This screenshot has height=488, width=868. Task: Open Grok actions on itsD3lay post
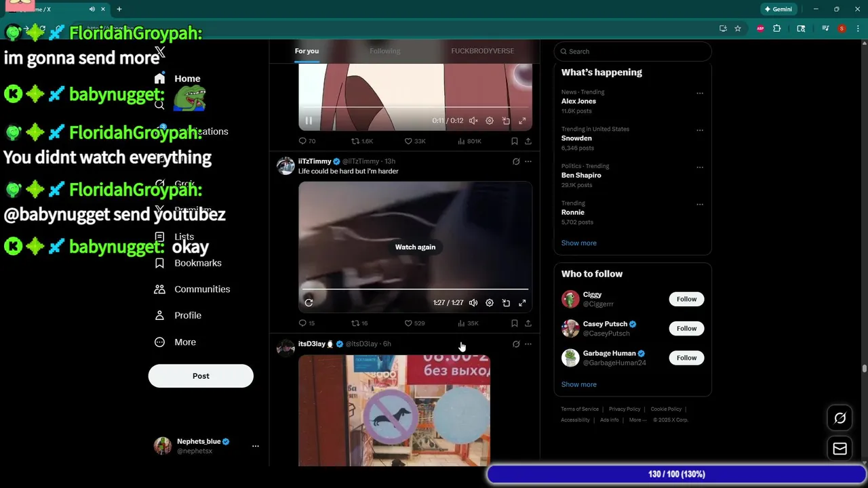tap(516, 344)
